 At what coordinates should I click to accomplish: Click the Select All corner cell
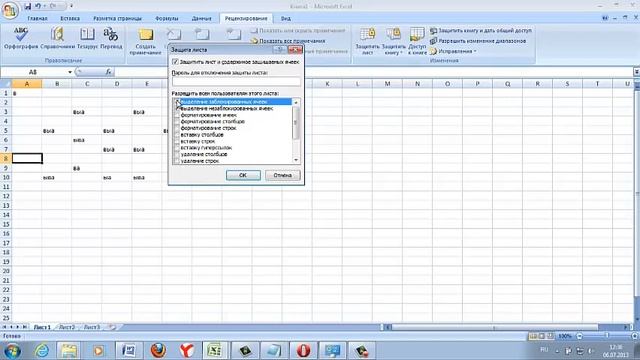6,84
